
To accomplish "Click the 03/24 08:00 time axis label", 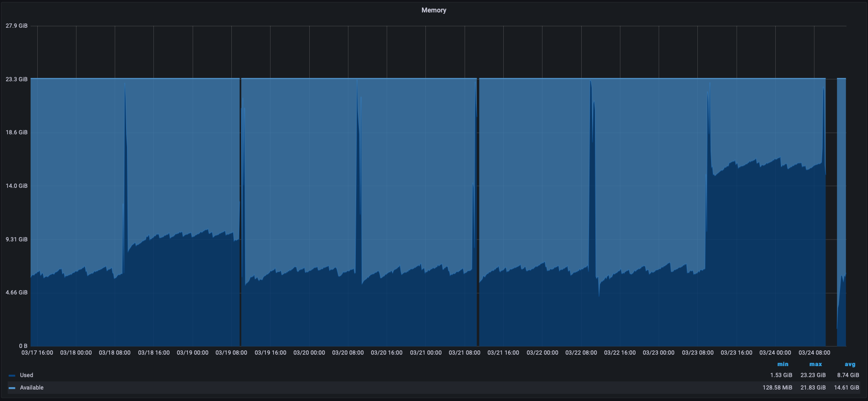I will point(814,353).
